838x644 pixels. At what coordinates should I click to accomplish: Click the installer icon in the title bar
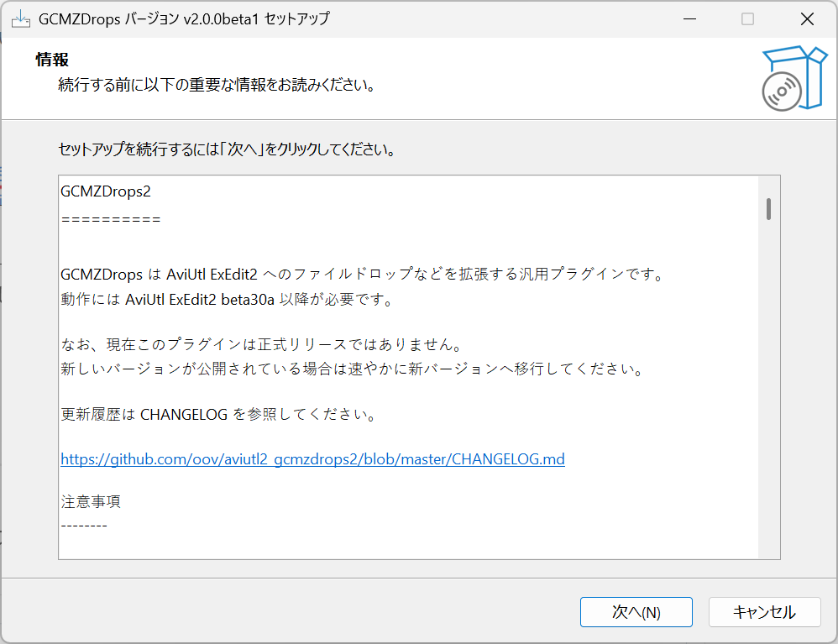[20, 18]
